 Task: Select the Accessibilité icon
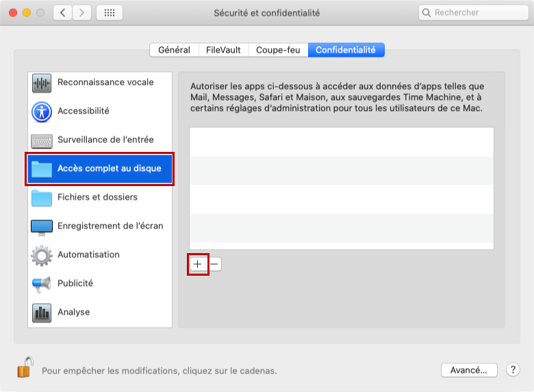[x=42, y=112]
